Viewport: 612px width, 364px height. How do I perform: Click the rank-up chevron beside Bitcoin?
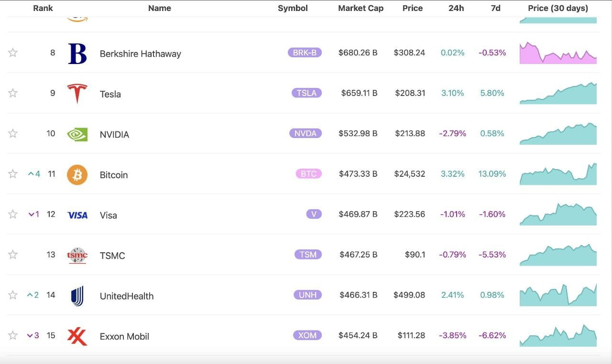(x=33, y=174)
